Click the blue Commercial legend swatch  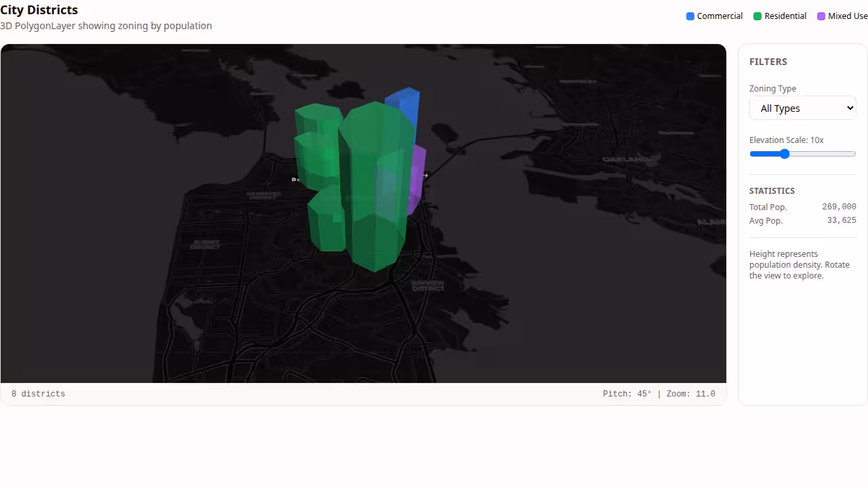(x=690, y=16)
